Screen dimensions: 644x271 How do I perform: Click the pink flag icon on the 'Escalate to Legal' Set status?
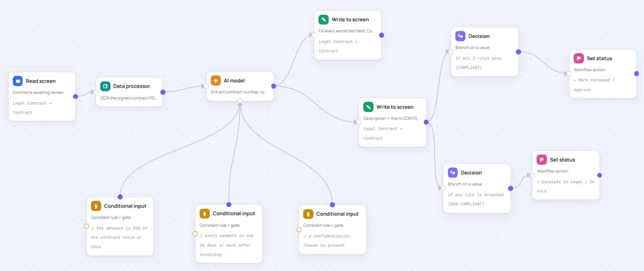[x=542, y=160]
